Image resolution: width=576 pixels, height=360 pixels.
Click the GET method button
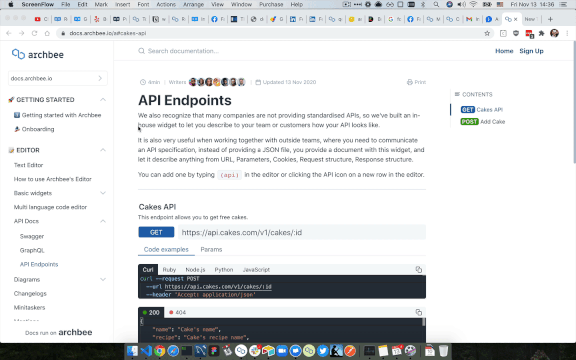pos(156,232)
